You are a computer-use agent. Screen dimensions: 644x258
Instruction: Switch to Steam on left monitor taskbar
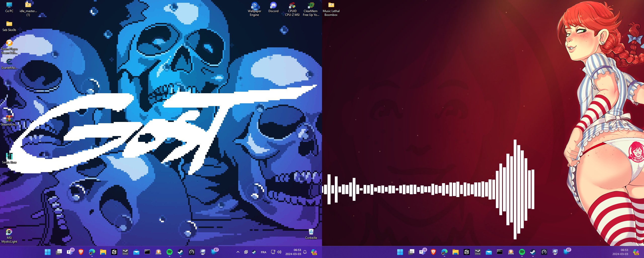[x=181, y=252]
